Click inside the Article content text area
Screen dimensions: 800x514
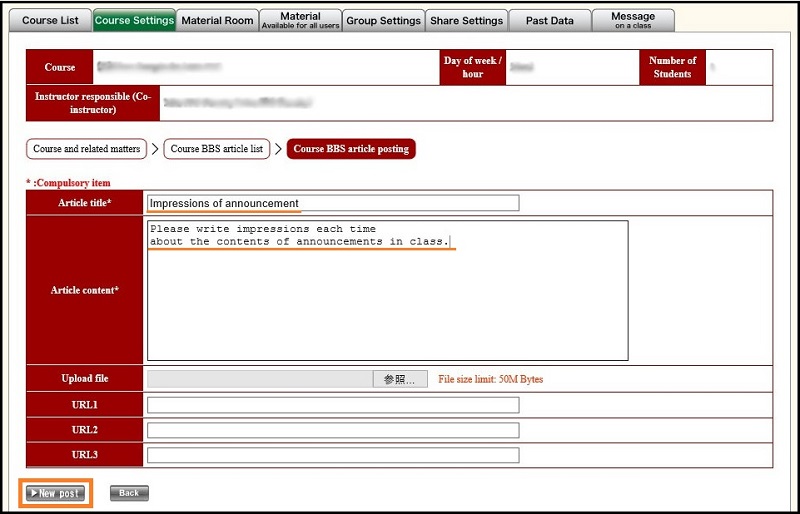387,300
